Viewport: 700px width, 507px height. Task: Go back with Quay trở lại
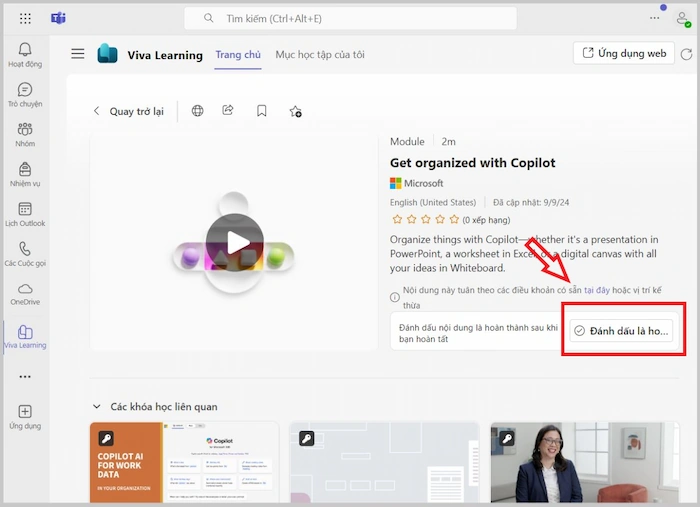[x=128, y=111]
